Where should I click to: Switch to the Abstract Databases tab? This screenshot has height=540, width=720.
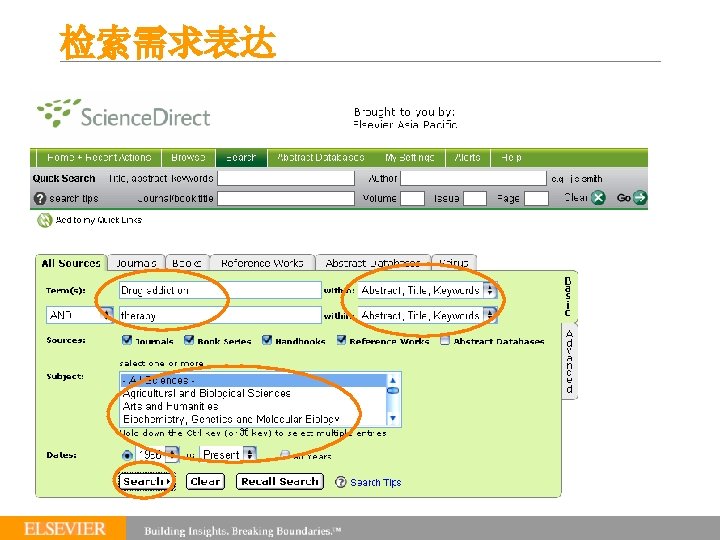pyautogui.click(x=373, y=263)
